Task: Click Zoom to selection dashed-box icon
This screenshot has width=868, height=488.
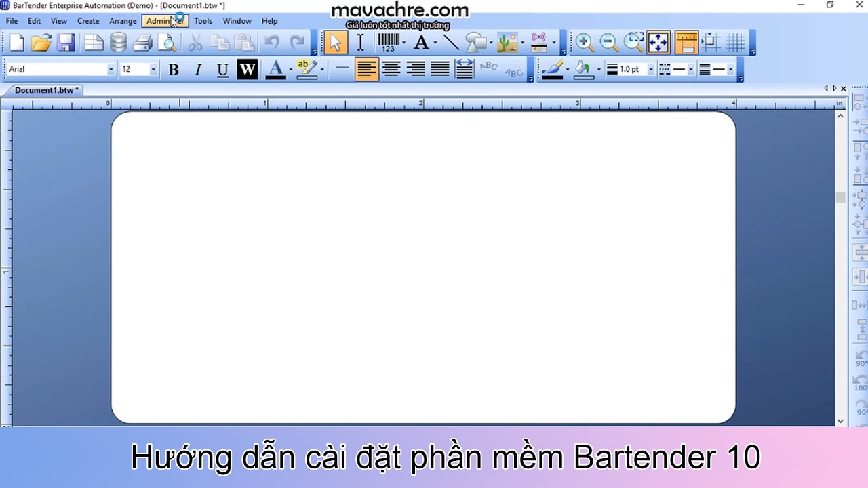Action: pos(633,43)
